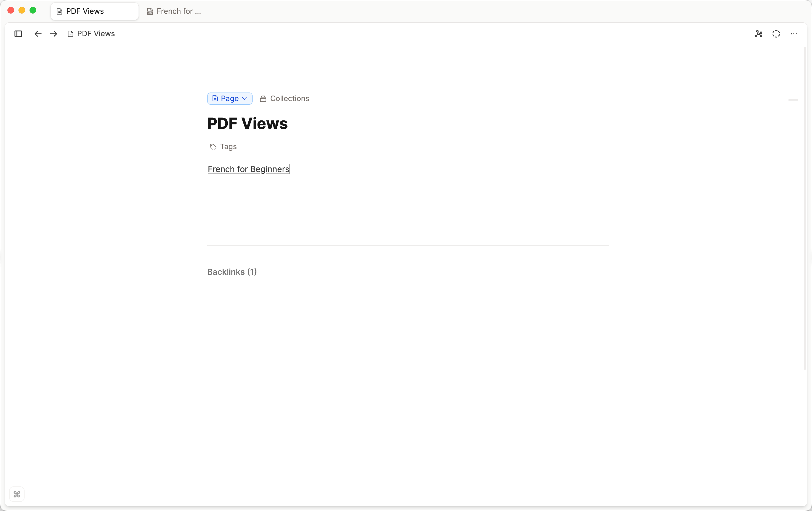Viewport: 812px width, 511px height.
Task: Switch to the French for ... tab
Action: point(174,11)
